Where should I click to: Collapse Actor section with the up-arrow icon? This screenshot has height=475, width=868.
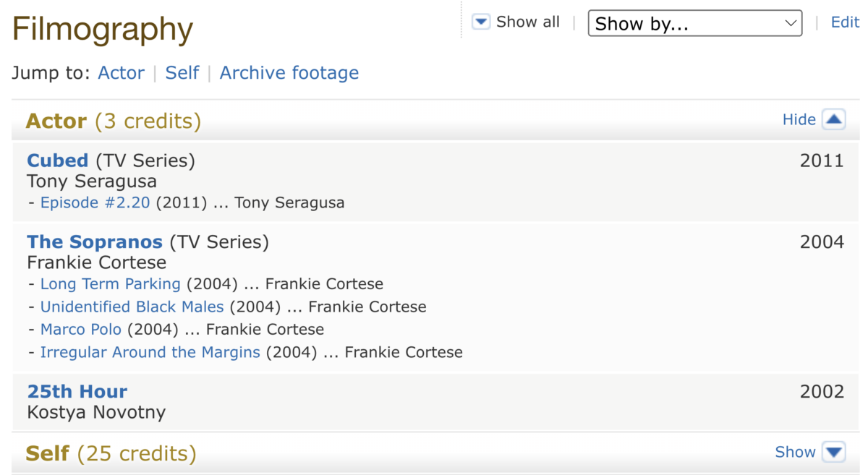click(x=833, y=119)
